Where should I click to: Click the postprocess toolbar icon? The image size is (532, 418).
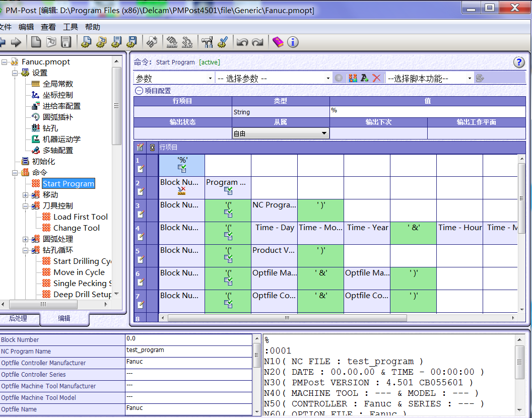coord(172,42)
